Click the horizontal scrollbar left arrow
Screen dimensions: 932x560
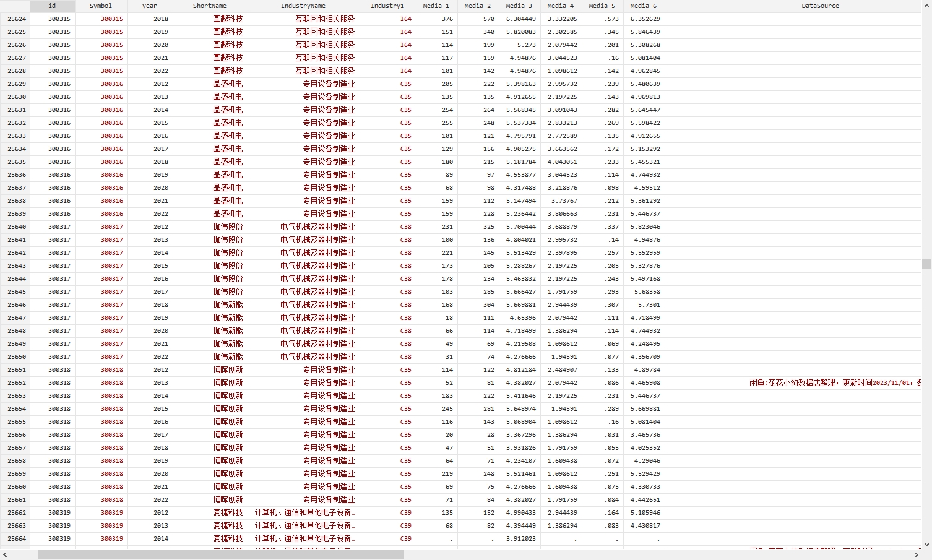tap(5, 555)
